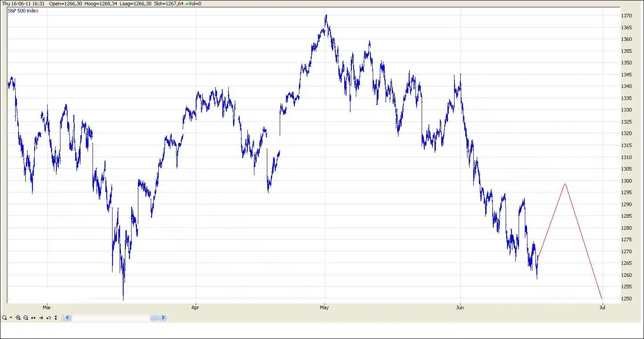Jump to chart end arrow icon
Image resolution: width=644 pixels, height=339 pixels.
coord(41,318)
